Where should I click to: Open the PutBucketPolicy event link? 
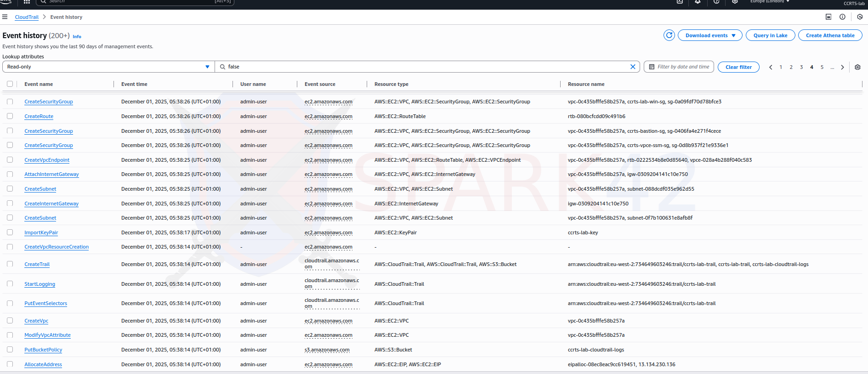pyautogui.click(x=43, y=350)
